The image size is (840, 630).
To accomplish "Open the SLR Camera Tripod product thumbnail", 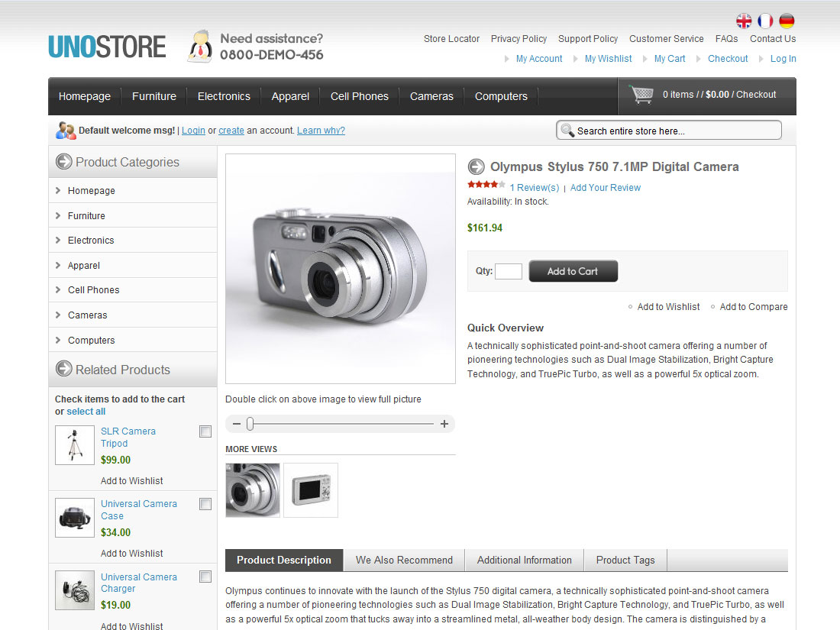I will tap(75, 445).
